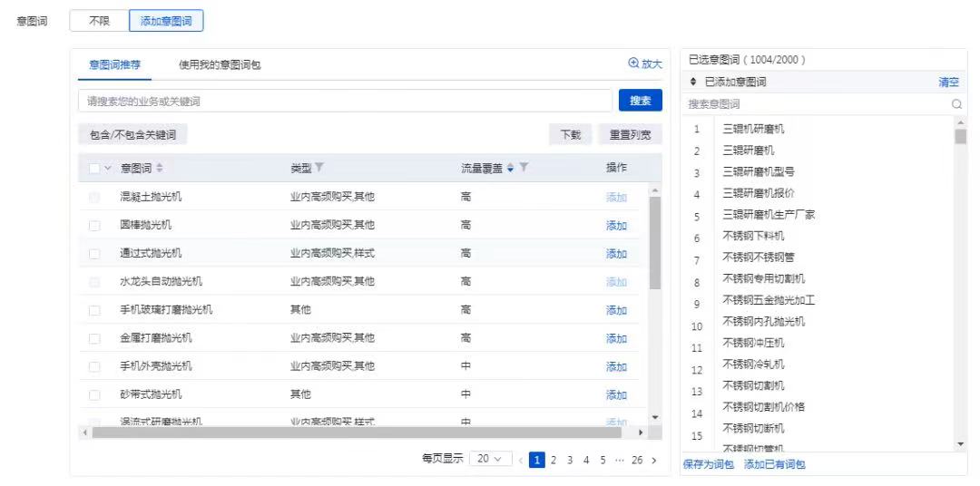Click the table vertical scrollbar thumb

point(655,243)
